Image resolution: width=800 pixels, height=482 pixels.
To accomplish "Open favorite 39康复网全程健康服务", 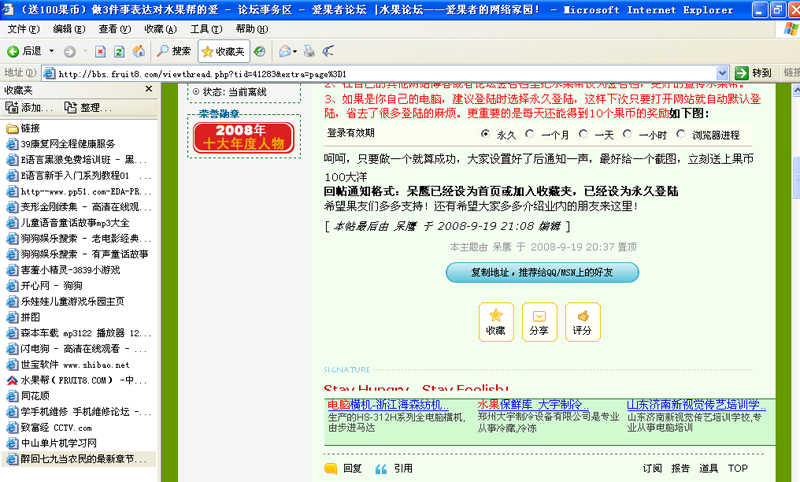I will 61,144.
